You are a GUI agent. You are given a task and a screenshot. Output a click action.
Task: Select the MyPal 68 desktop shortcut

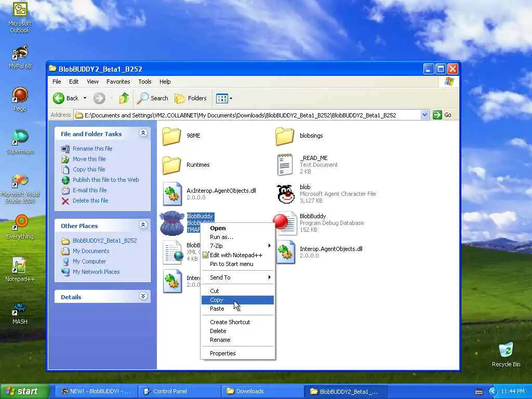click(x=20, y=57)
